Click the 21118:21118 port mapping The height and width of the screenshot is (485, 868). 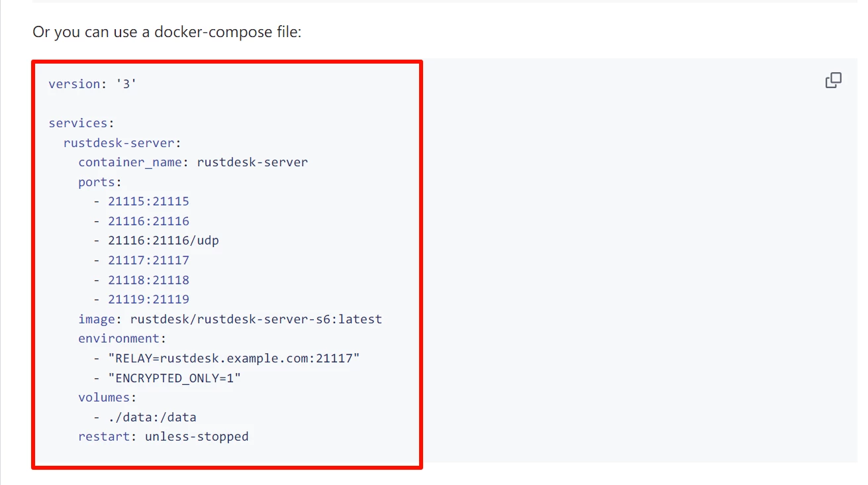(148, 280)
